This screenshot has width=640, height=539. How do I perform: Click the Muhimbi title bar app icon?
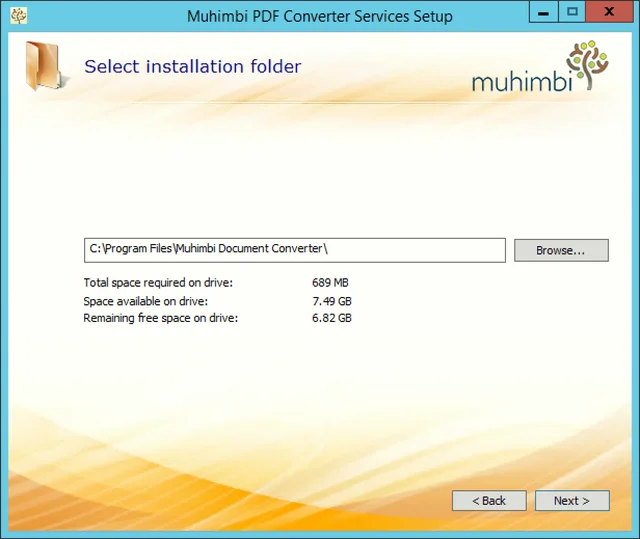(x=18, y=16)
